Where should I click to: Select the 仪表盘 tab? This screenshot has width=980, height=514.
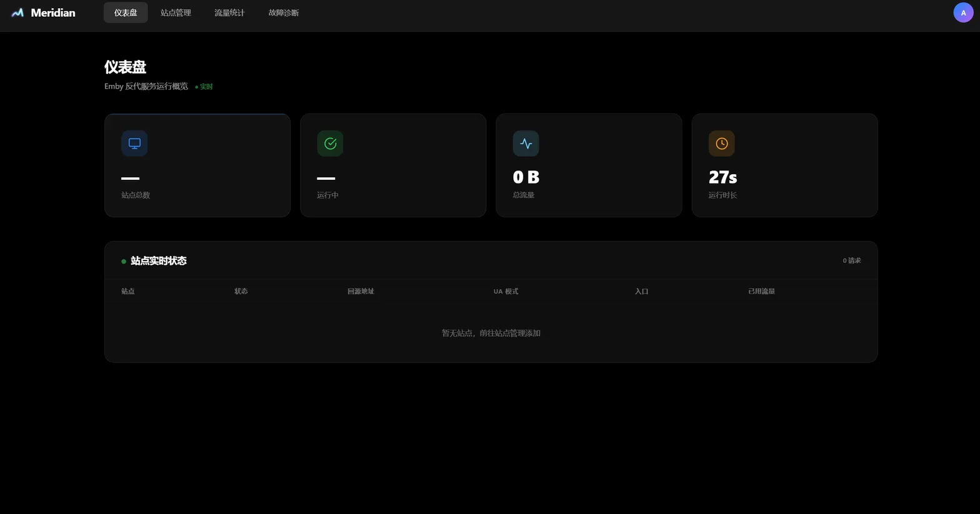tap(126, 12)
